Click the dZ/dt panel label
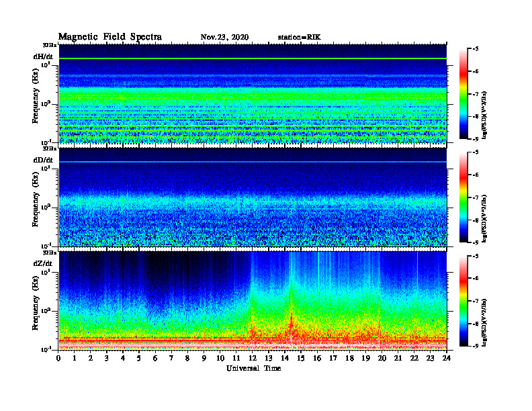 (43, 263)
